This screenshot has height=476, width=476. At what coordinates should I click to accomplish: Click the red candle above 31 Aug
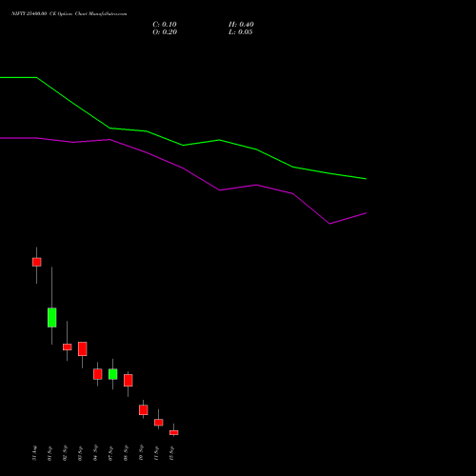(x=37, y=262)
